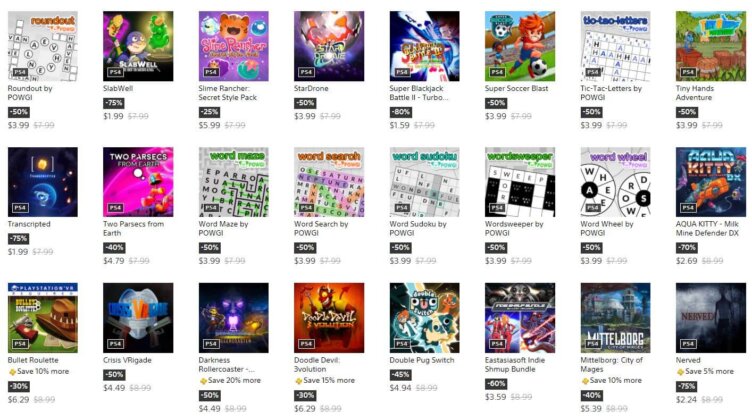
Task: Click the Nerved game cover image
Action: (x=710, y=318)
